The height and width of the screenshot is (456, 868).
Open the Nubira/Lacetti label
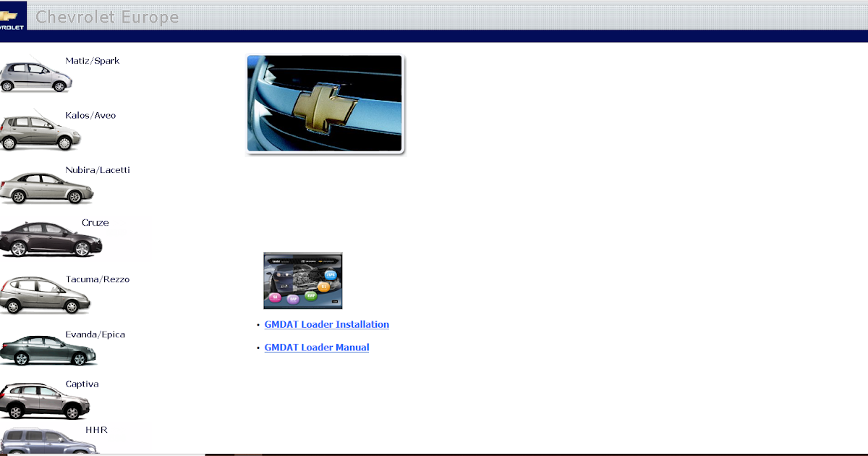point(98,170)
